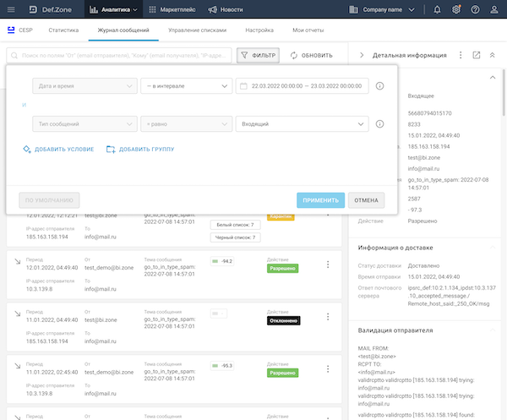Click the Def.Zone logo

coord(51,9)
